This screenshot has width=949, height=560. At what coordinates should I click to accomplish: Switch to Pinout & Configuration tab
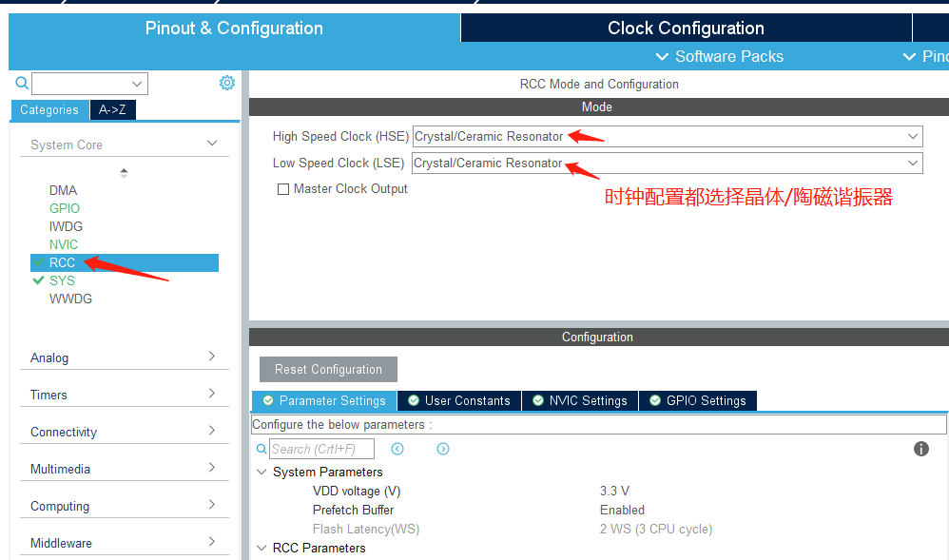tap(234, 28)
